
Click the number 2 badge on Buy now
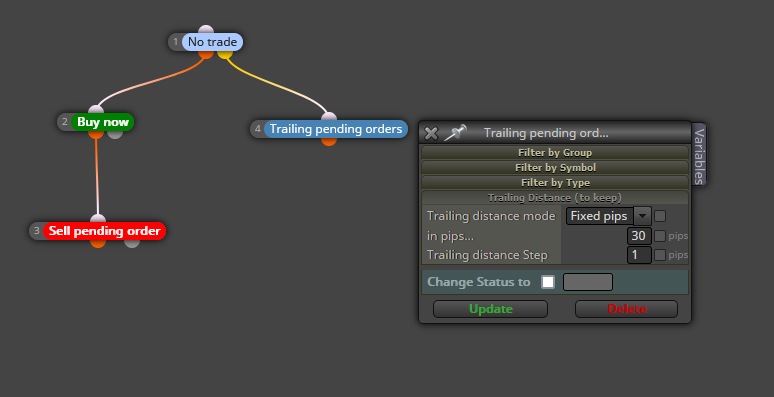(x=65, y=122)
